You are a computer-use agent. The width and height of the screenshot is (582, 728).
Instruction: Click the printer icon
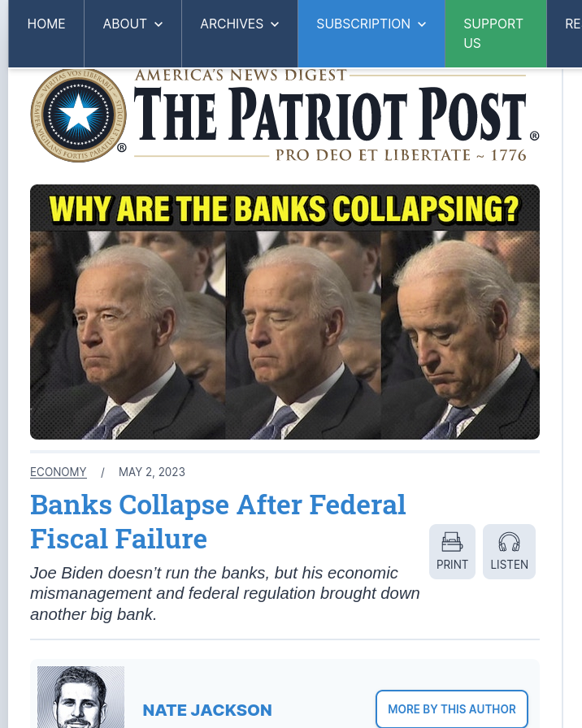(452, 542)
